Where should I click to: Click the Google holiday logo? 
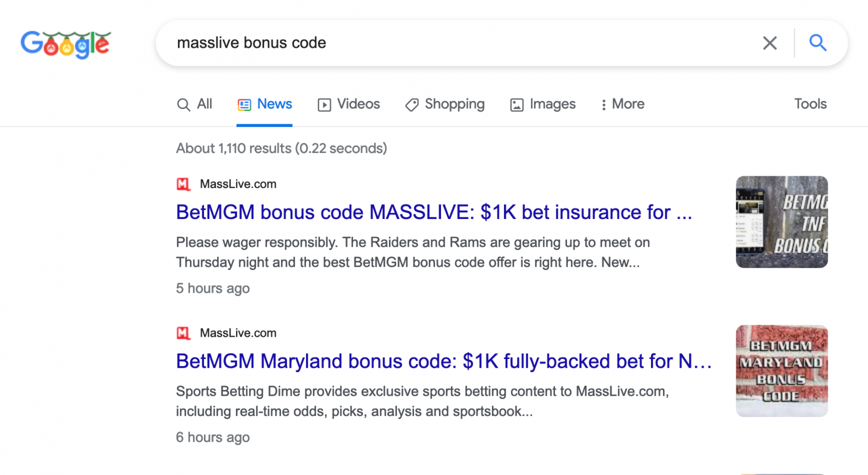point(66,44)
